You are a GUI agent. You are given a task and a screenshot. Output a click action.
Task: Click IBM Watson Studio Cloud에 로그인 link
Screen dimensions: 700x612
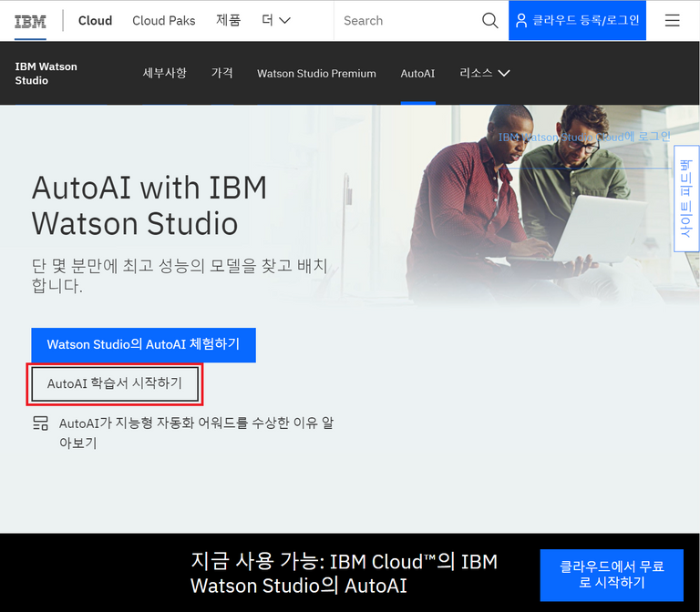(x=584, y=137)
